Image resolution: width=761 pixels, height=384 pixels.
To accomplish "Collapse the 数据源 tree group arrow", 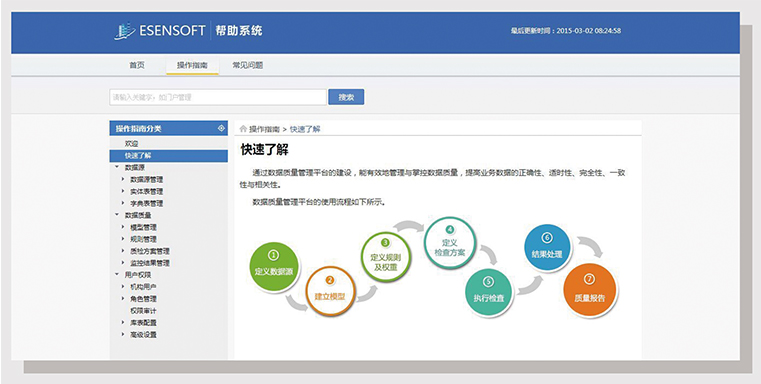I will (117, 167).
